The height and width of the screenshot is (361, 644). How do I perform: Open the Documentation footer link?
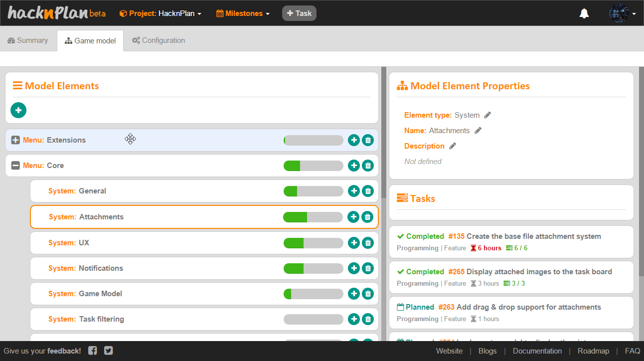click(x=537, y=351)
